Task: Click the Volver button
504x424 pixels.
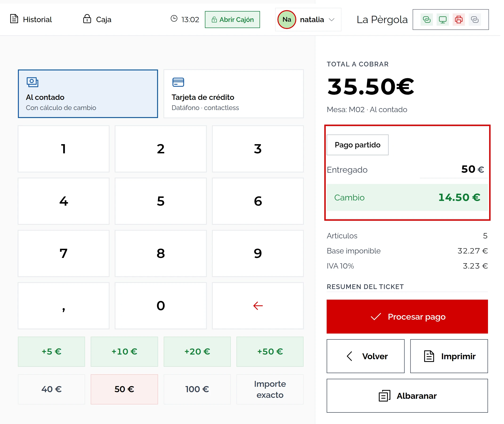Action: click(366, 356)
